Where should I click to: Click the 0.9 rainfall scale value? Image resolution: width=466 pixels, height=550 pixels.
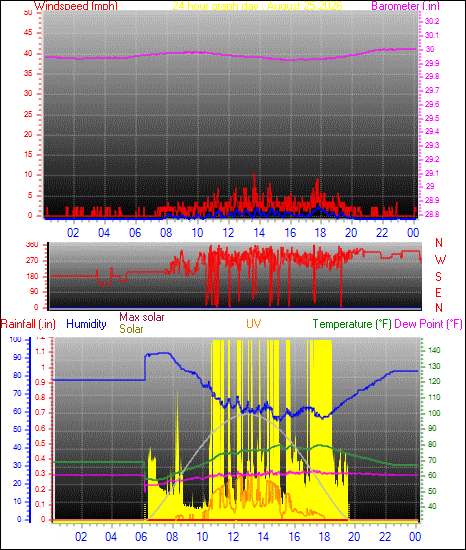pyautogui.click(x=40, y=382)
